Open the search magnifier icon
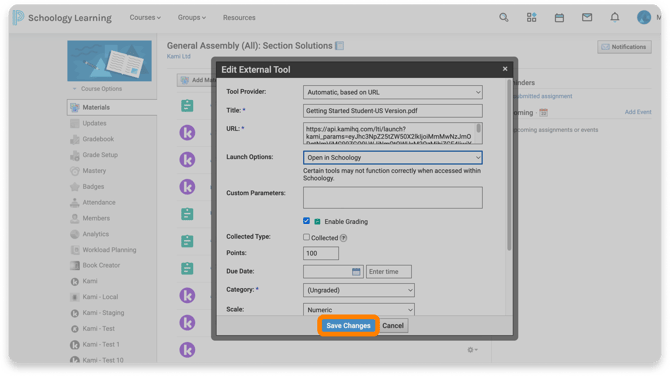The width and height of the screenshot is (670, 376). tap(504, 18)
